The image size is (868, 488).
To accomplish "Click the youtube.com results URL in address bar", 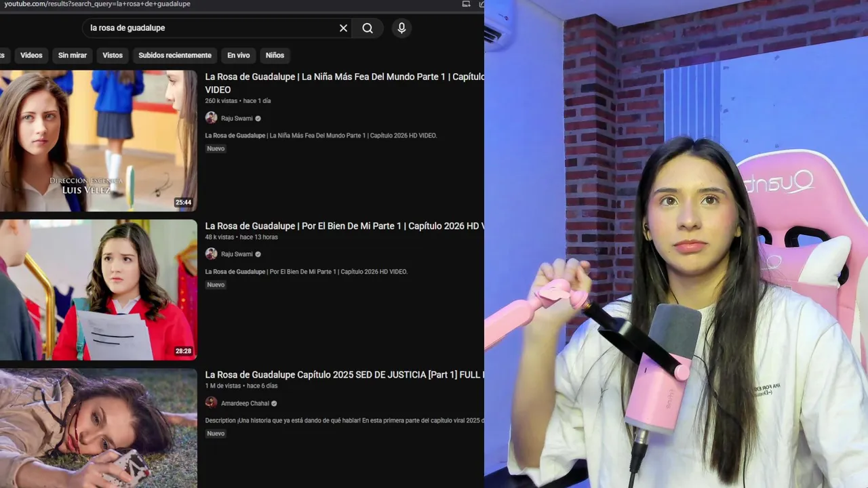I will (x=97, y=4).
